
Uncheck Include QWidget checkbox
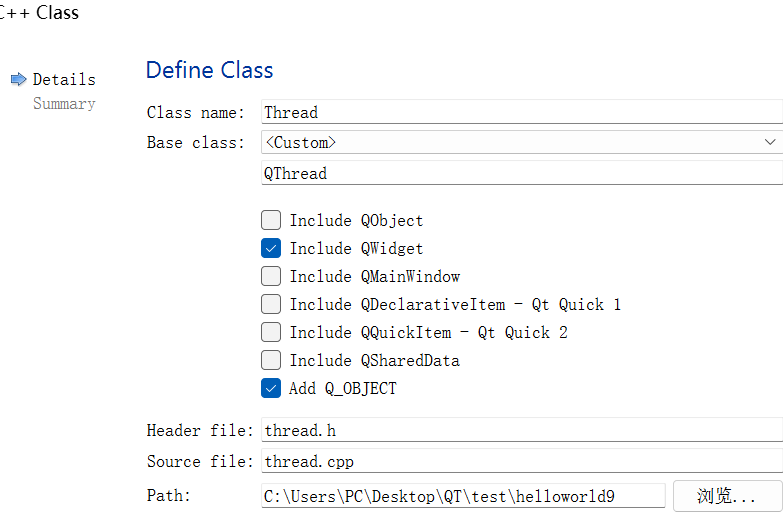(271, 248)
